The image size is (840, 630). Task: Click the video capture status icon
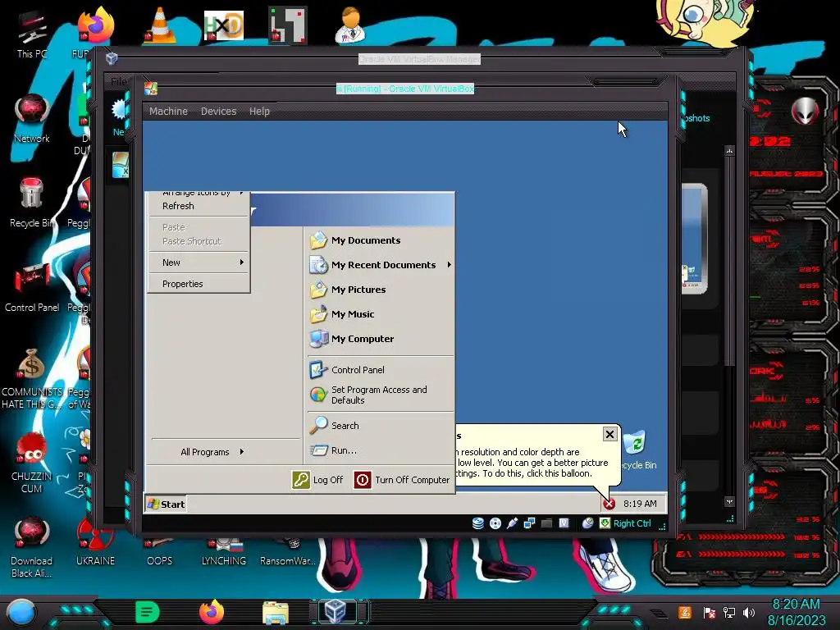click(564, 523)
